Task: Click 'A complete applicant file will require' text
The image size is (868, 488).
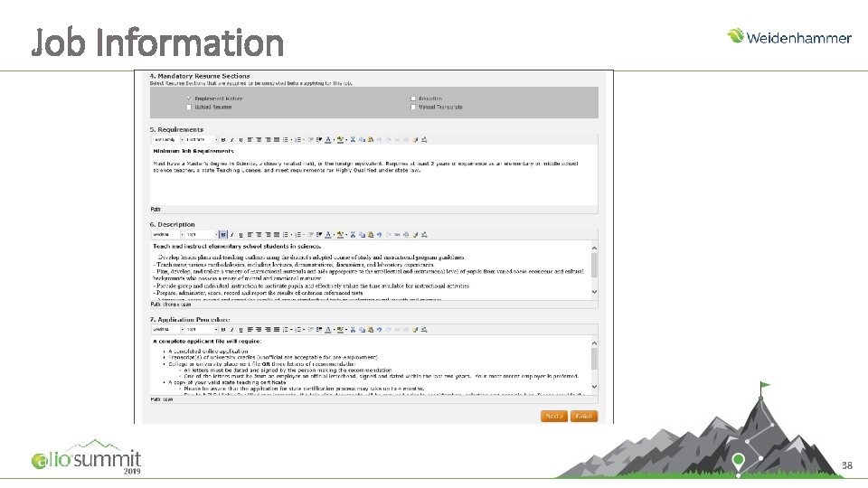Action: pos(206,342)
